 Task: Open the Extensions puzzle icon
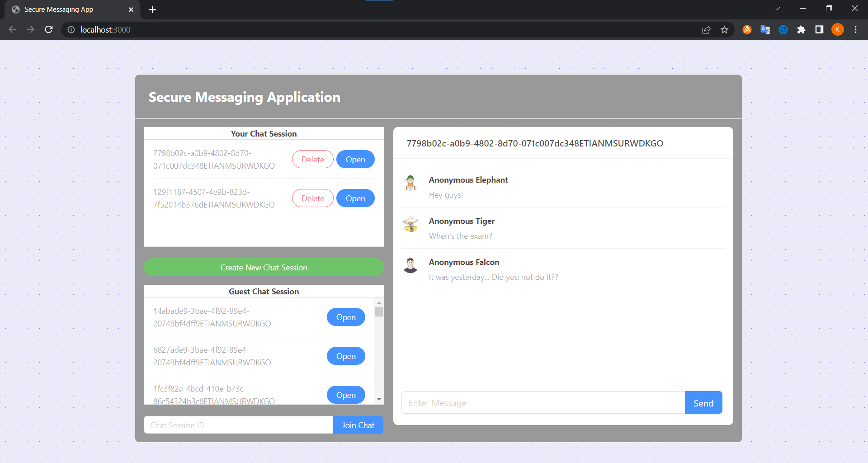click(801, 30)
